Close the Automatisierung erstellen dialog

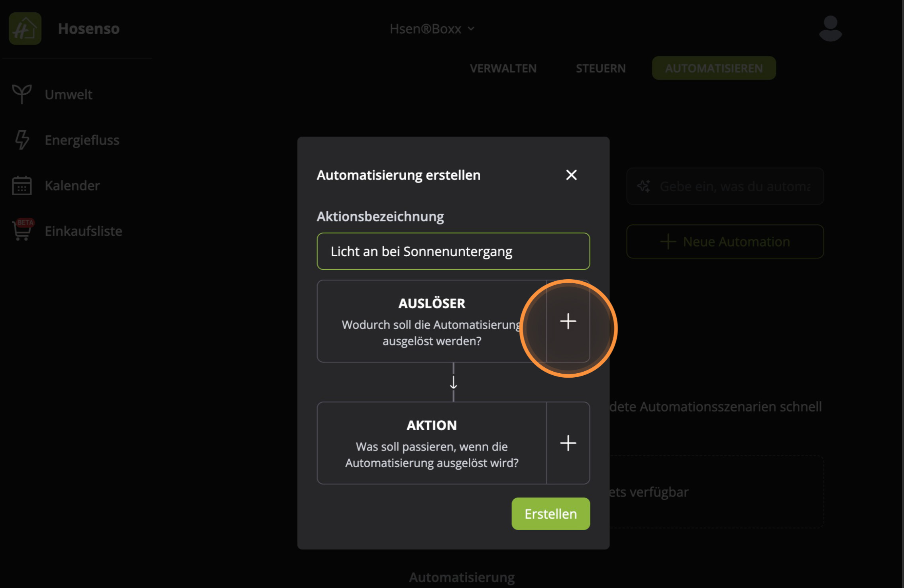pyautogui.click(x=572, y=175)
